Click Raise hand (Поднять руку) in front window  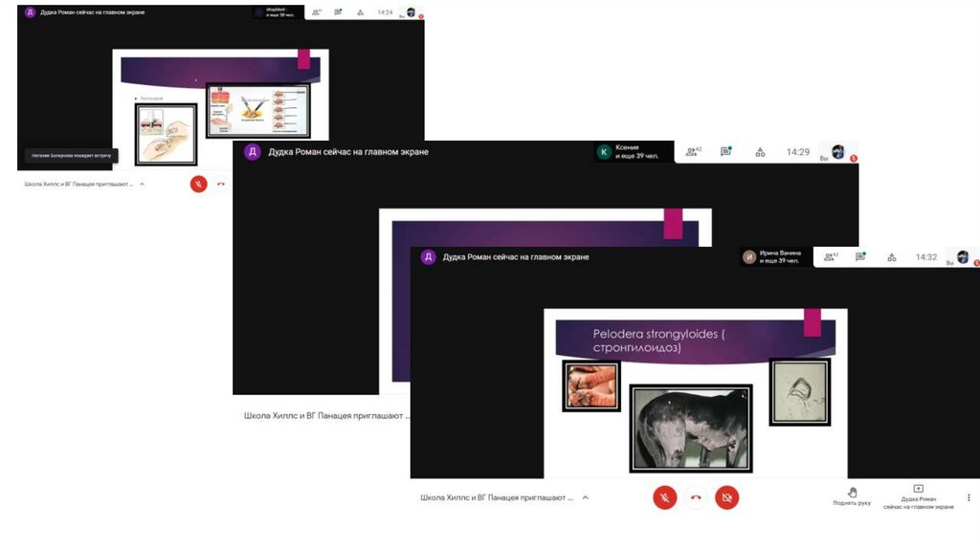pos(851,496)
